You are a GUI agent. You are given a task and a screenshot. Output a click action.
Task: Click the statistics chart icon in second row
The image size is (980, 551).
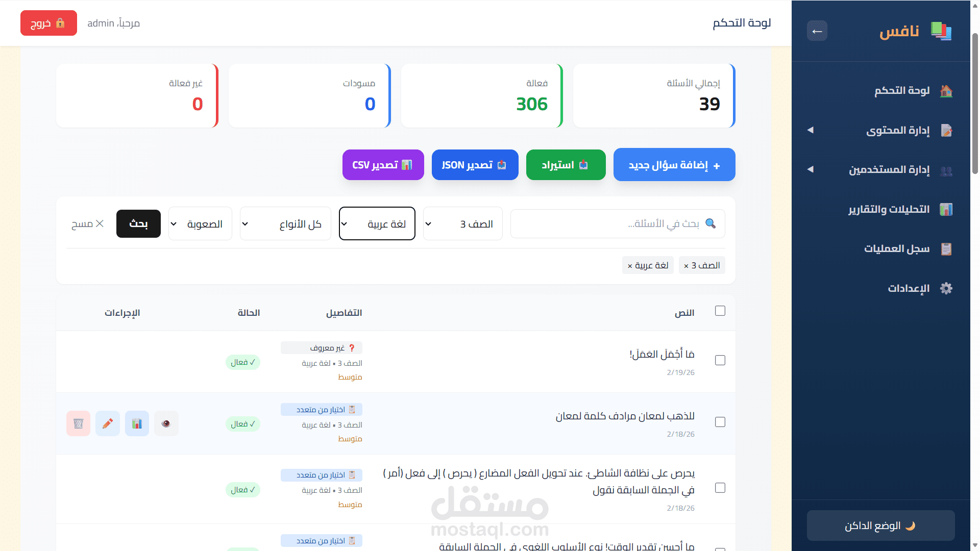click(137, 423)
